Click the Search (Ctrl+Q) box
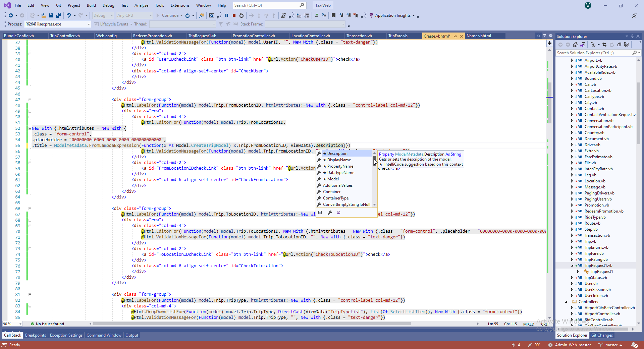The width and height of the screenshot is (644, 349). [x=269, y=5]
